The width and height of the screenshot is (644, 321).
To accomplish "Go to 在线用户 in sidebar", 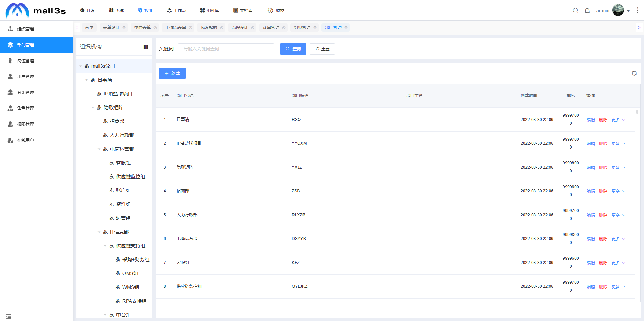I will (36, 140).
